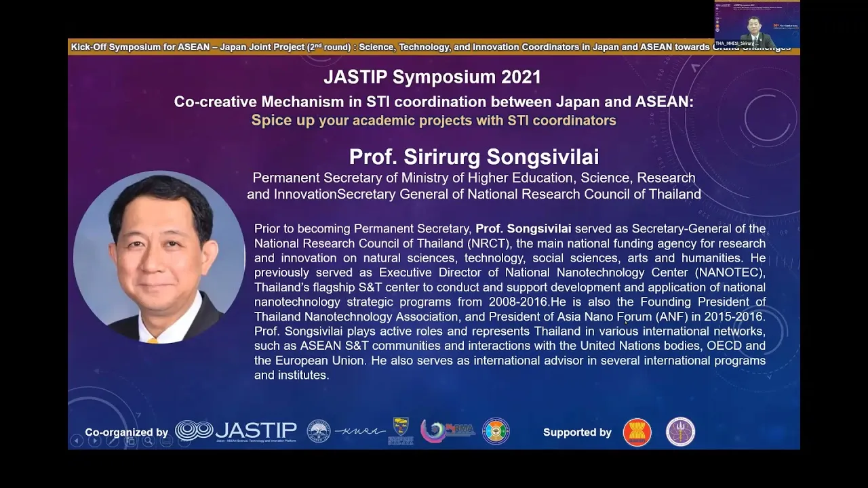Click the 'Supported by' label
This screenshot has height=488, width=868.
[577, 432]
